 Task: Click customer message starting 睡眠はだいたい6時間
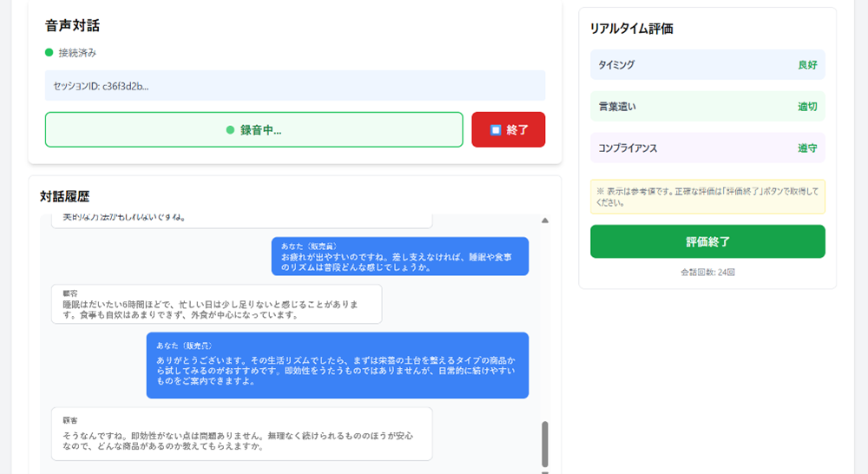tap(216, 304)
